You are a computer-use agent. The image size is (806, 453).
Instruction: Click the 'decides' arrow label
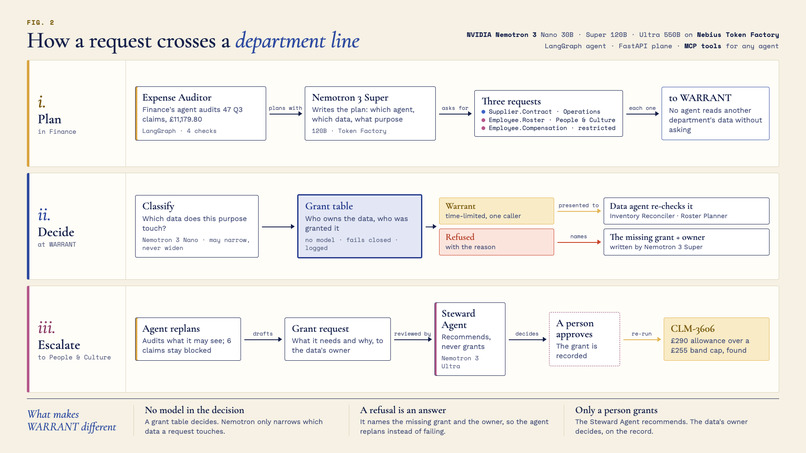tap(527, 334)
